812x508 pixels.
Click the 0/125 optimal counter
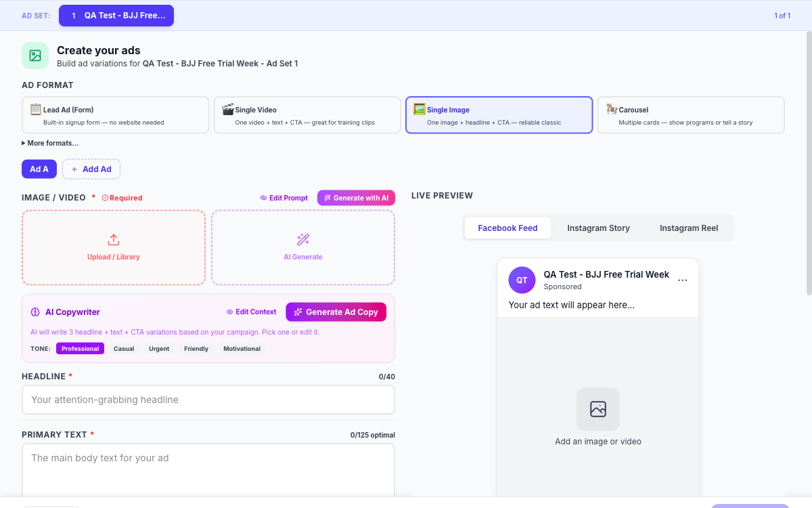(x=373, y=435)
